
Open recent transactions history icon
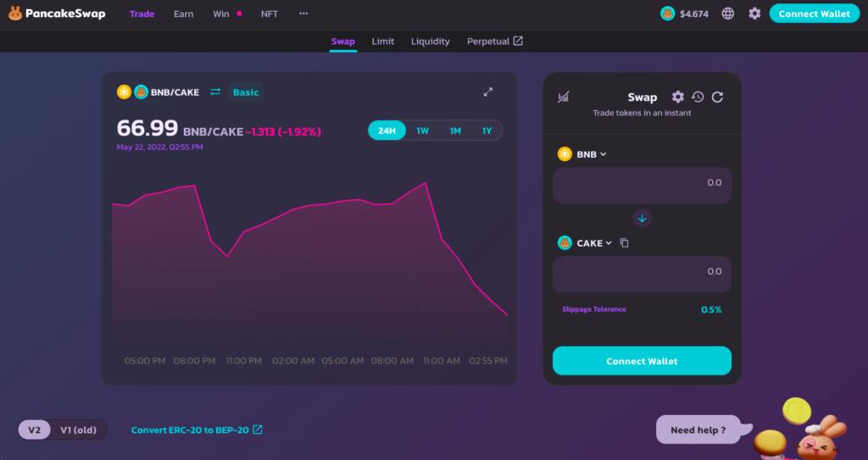698,97
